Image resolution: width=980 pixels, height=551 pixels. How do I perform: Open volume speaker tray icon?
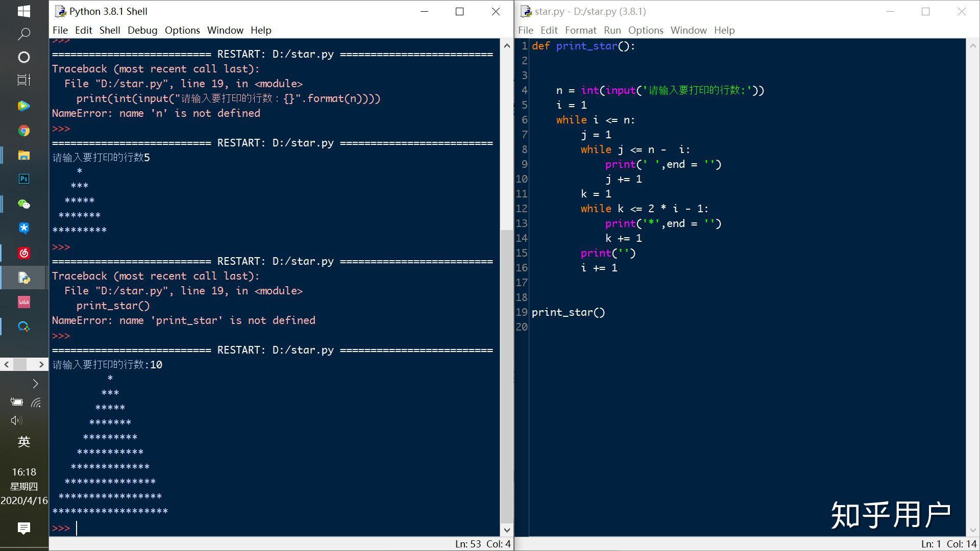tap(16, 420)
